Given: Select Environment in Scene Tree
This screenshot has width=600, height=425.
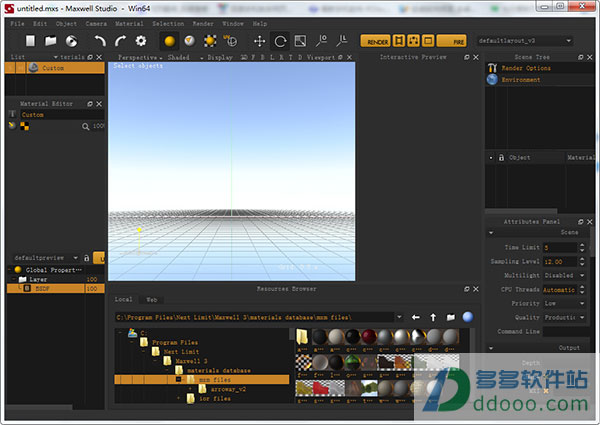Looking at the screenshot, I should [x=520, y=80].
